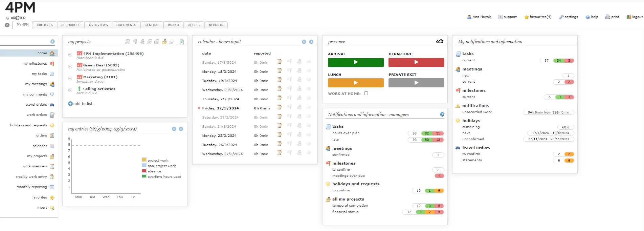The width and height of the screenshot is (644, 231).
Task: Click the managers notifications info icon
Action: (x=442, y=114)
